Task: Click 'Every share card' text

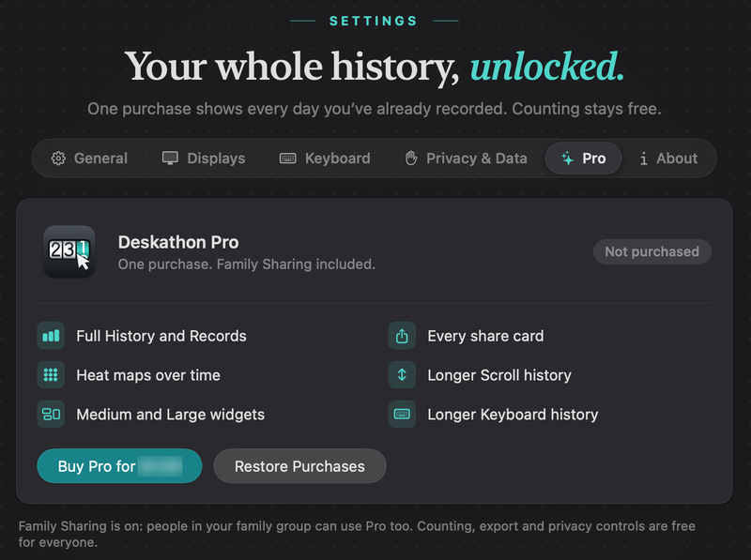Action: point(485,336)
